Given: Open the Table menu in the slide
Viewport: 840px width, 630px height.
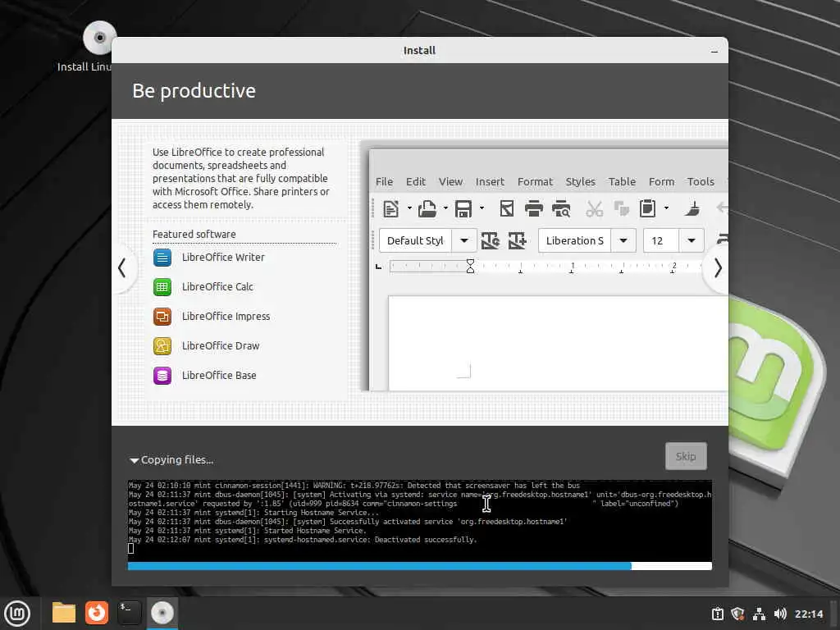Looking at the screenshot, I should 622,181.
